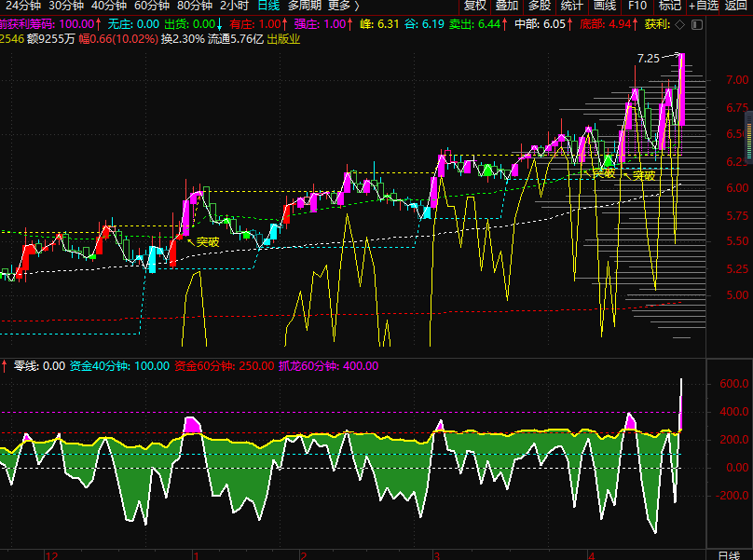Click the 标记 mark button

point(670,6)
